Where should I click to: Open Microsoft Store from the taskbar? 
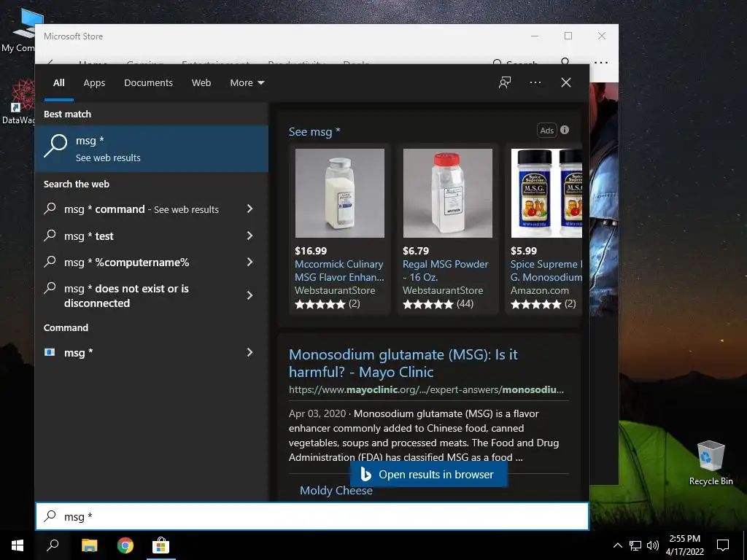(x=161, y=545)
